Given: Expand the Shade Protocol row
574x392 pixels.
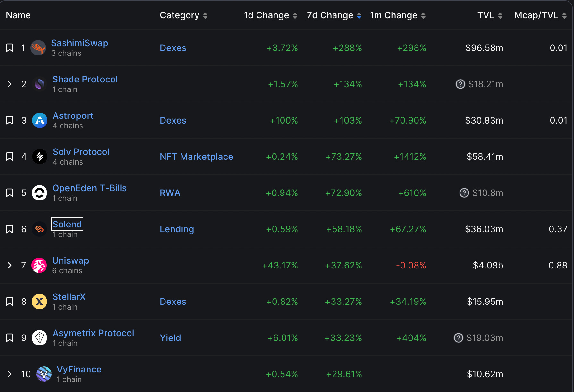Looking at the screenshot, I should [x=10, y=84].
